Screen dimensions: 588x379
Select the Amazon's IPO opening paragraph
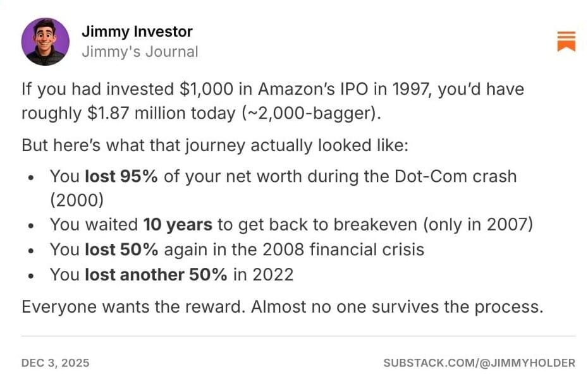point(273,101)
